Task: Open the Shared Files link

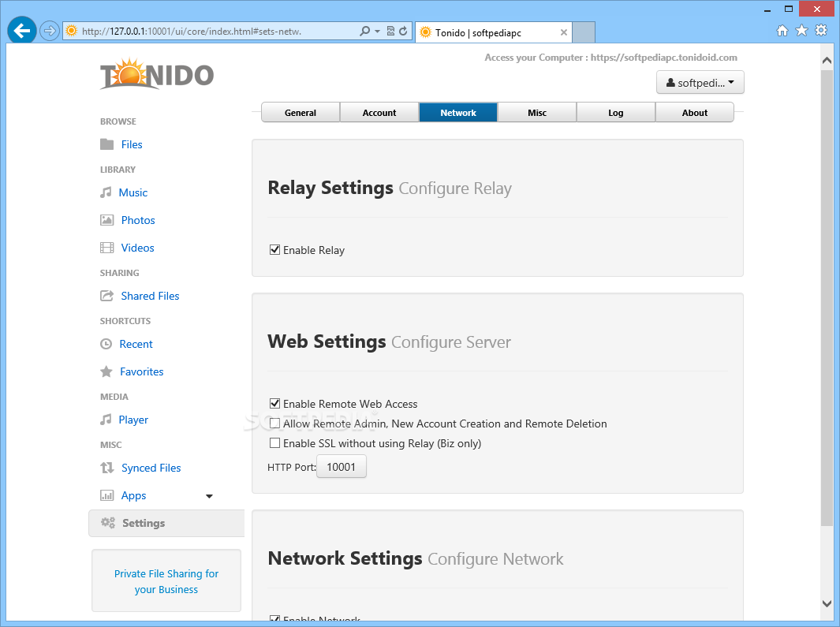Action: [x=150, y=296]
